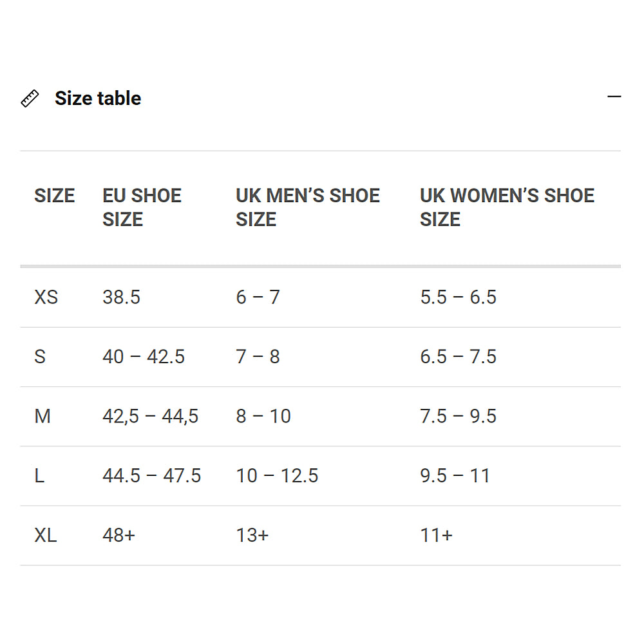Click the EU size 42,5 – 44,5 cell
This screenshot has width=644, height=644.
click(150, 416)
